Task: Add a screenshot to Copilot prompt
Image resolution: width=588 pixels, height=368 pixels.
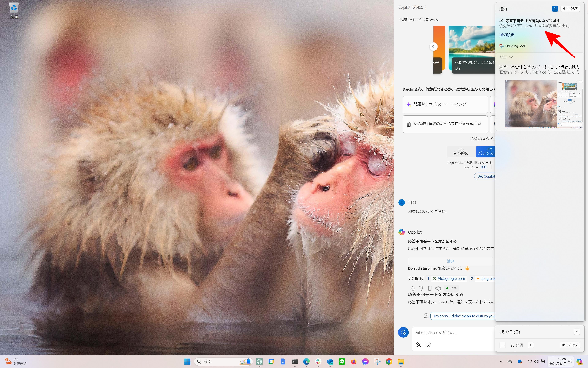Action: (x=428, y=345)
